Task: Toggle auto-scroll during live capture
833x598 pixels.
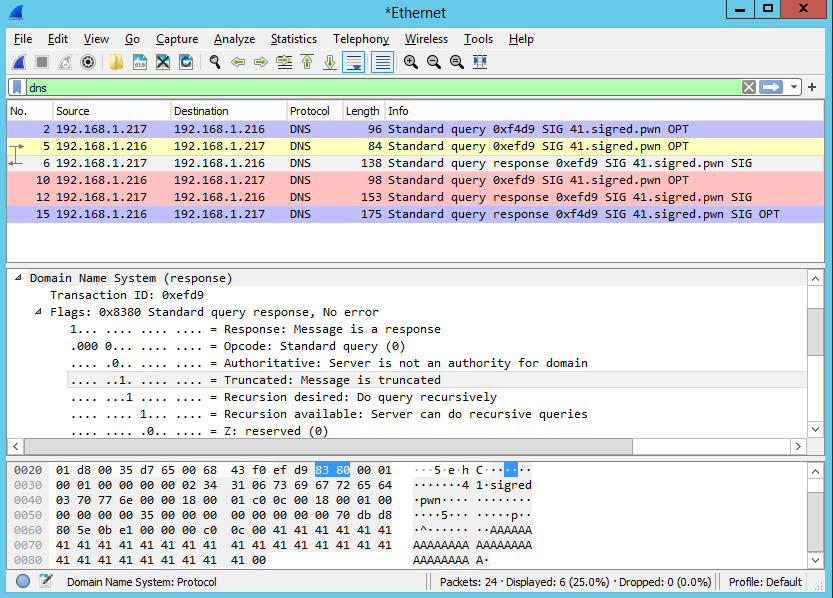Action: pyautogui.click(x=353, y=62)
